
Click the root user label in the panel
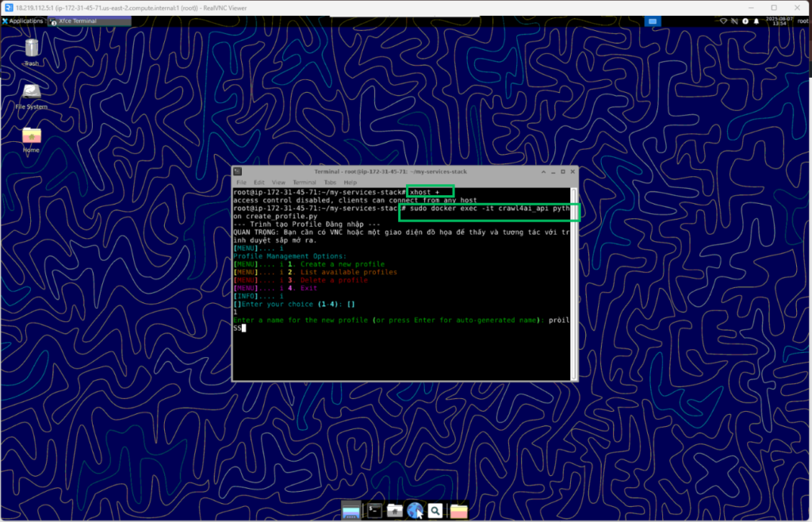(802, 21)
